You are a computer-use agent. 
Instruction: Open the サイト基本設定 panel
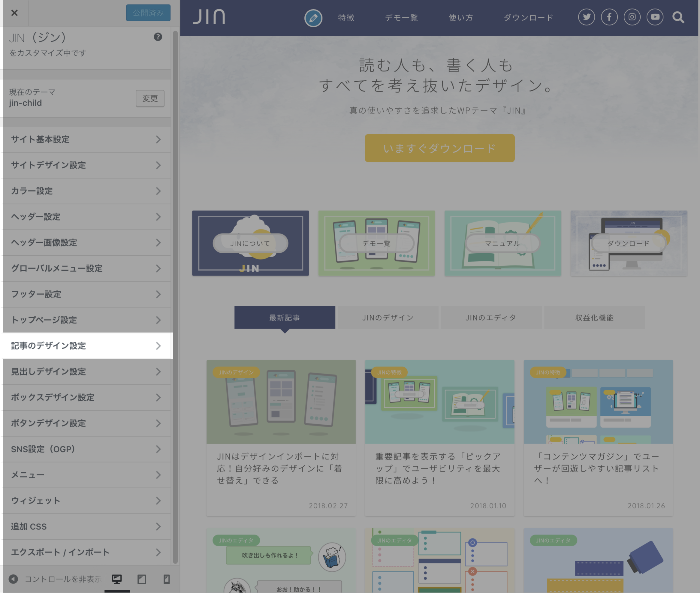87,140
